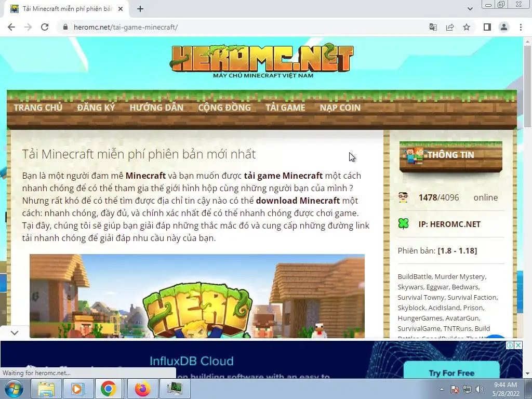Click the THÔNG TIN sidebar header
This screenshot has height=399, width=532.
pos(450,156)
